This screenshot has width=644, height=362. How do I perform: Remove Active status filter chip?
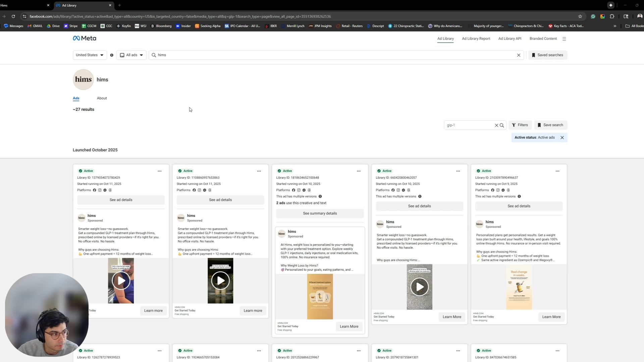coord(562,137)
